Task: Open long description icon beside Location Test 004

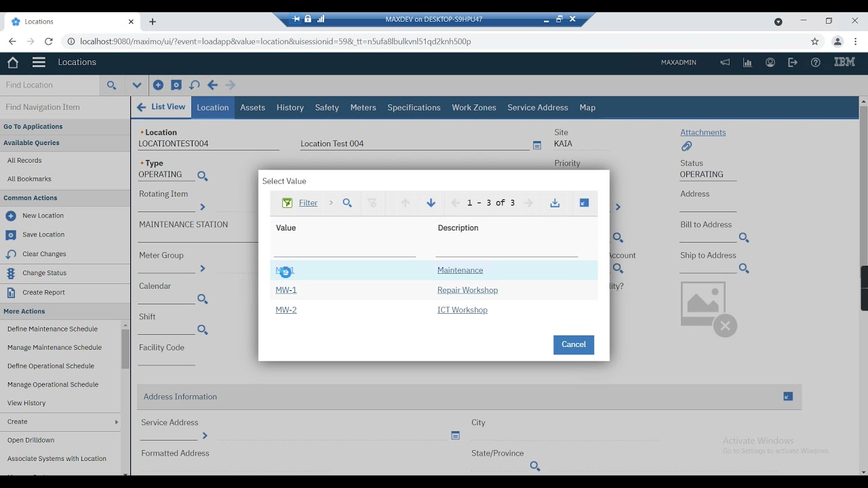Action: coord(537,145)
